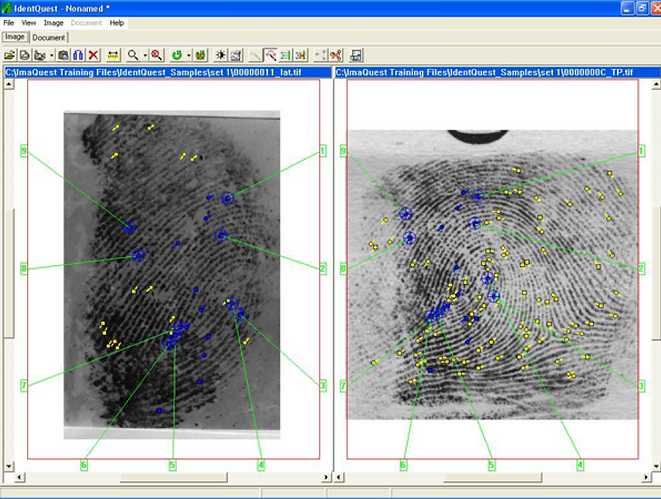Image resolution: width=661 pixels, height=499 pixels.
Task: Click the red X delete icon
Action: pyautogui.click(x=93, y=55)
